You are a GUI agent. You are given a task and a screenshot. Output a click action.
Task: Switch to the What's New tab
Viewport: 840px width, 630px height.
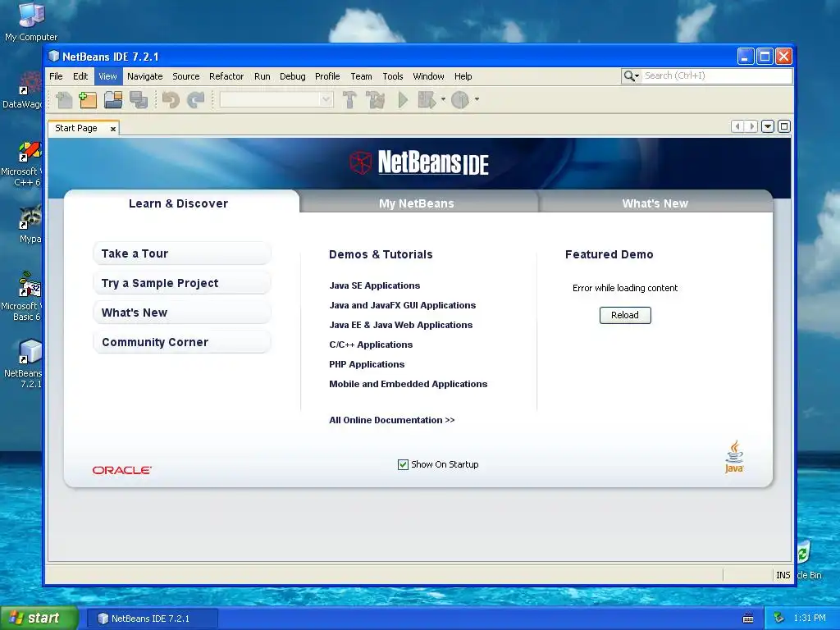(x=655, y=203)
